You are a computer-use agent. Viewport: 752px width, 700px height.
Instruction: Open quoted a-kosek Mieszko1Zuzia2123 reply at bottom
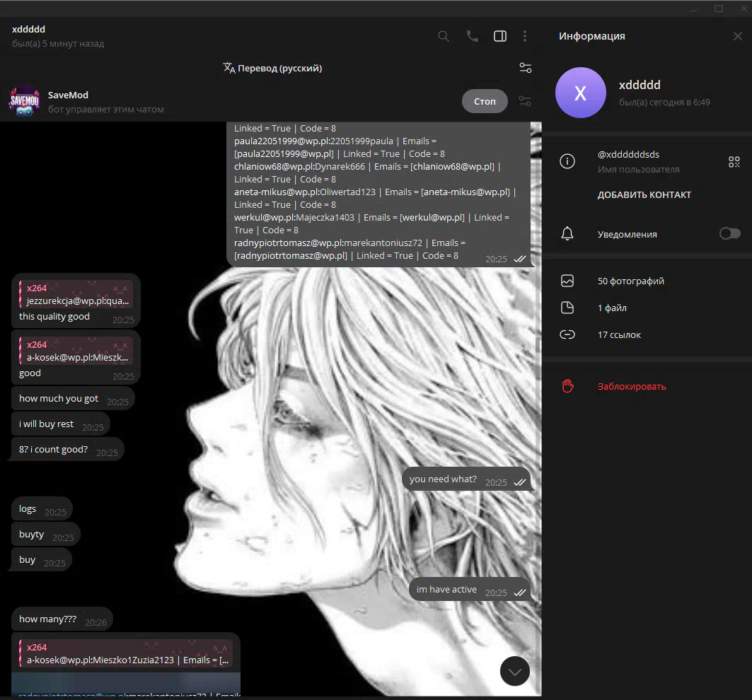coord(126,653)
